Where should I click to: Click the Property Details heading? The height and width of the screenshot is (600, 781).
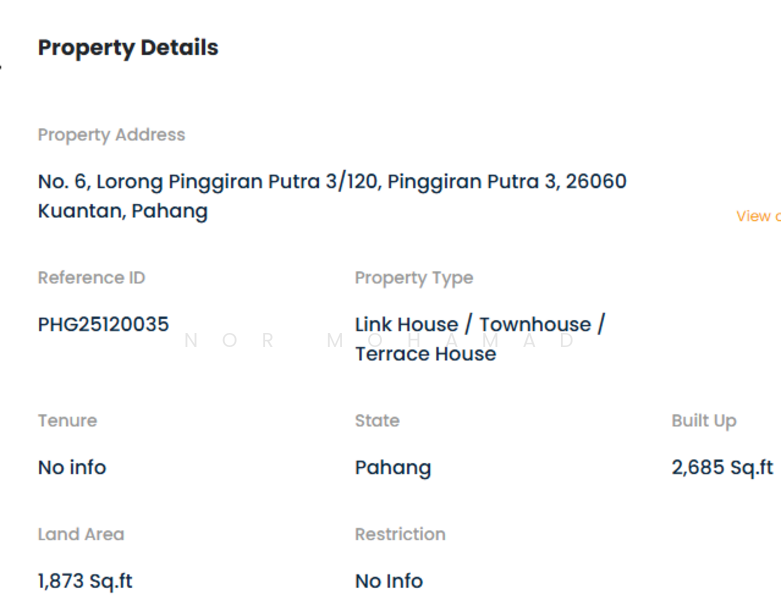(x=128, y=48)
